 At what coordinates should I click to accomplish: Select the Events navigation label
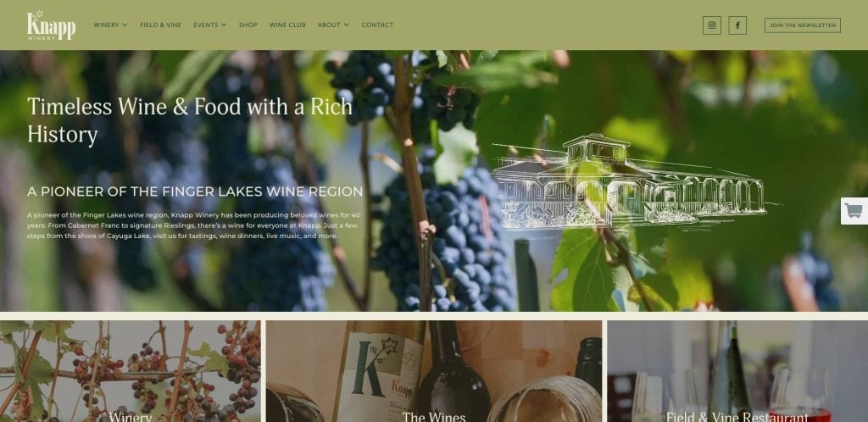tap(206, 25)
